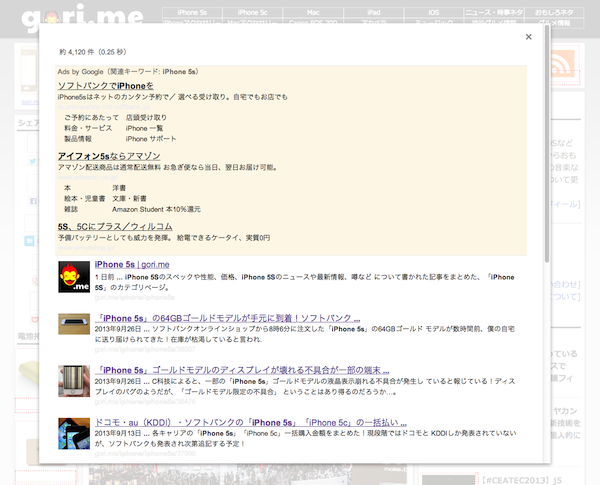Click 文庫・新書 Amazon sitelink
600x485 pixels.
coord(129,199)
